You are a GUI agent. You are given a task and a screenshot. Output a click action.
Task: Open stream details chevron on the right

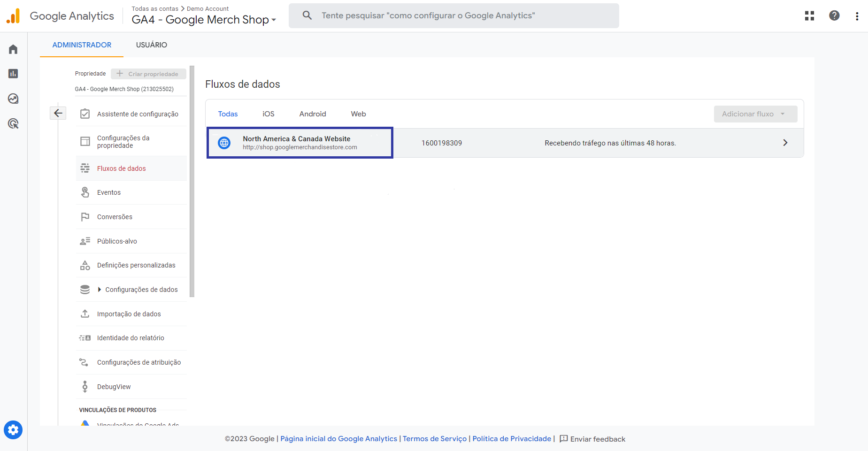pos(785,143)
